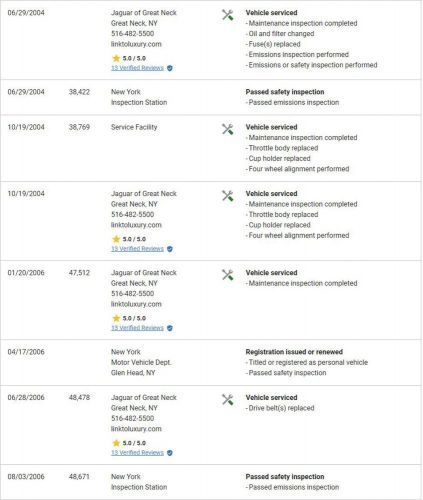Click the gold star rating in the 06/28/2006 entry

[x=116, y=443]
